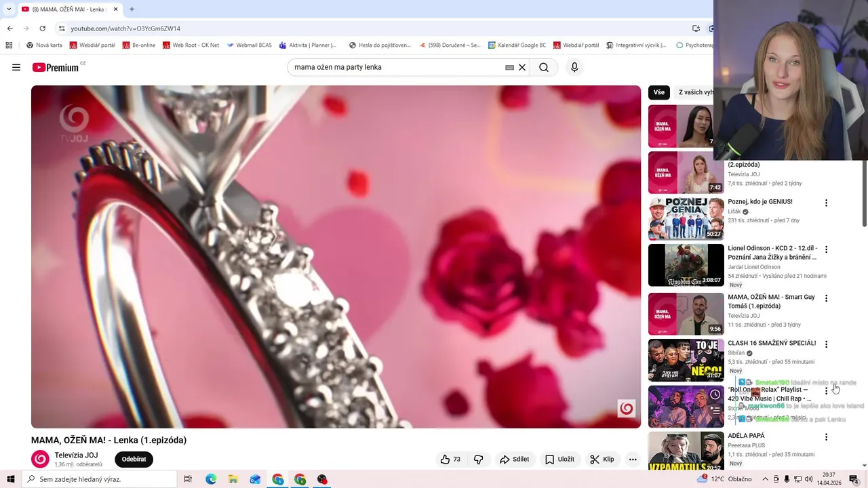The image size is (868, 488).
Task: Open Windows Start menu
Action: click(10, 479)
